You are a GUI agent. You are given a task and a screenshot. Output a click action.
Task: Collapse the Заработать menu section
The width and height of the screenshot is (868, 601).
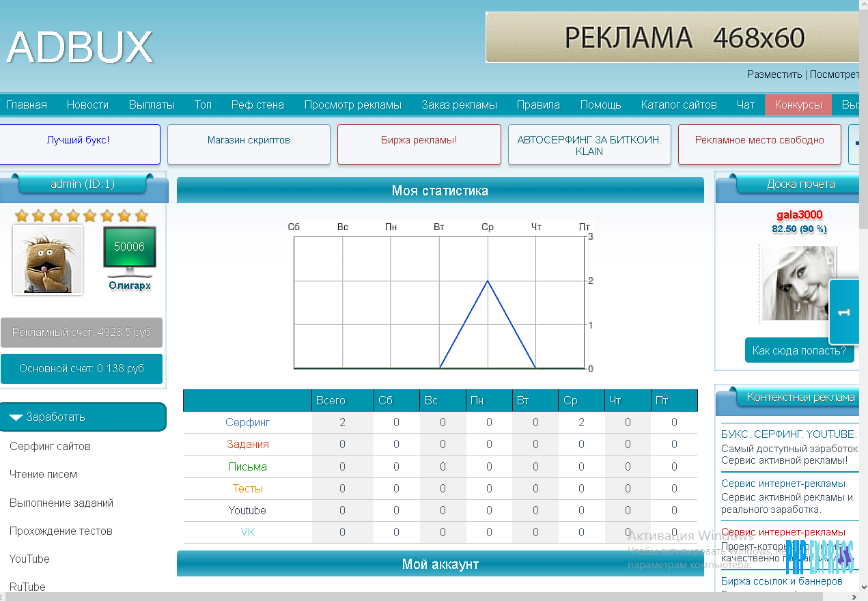[83, 417]
